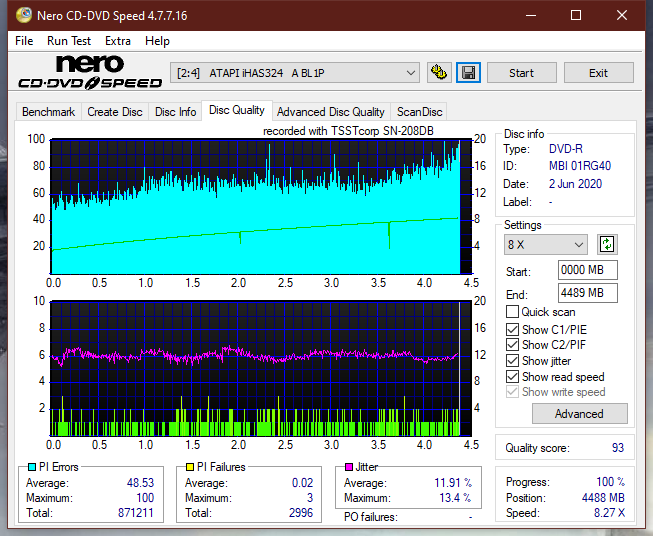Screen dimensions: 653x536
Task: Disable Show jitter checkbox
Action: click(512, 361)
